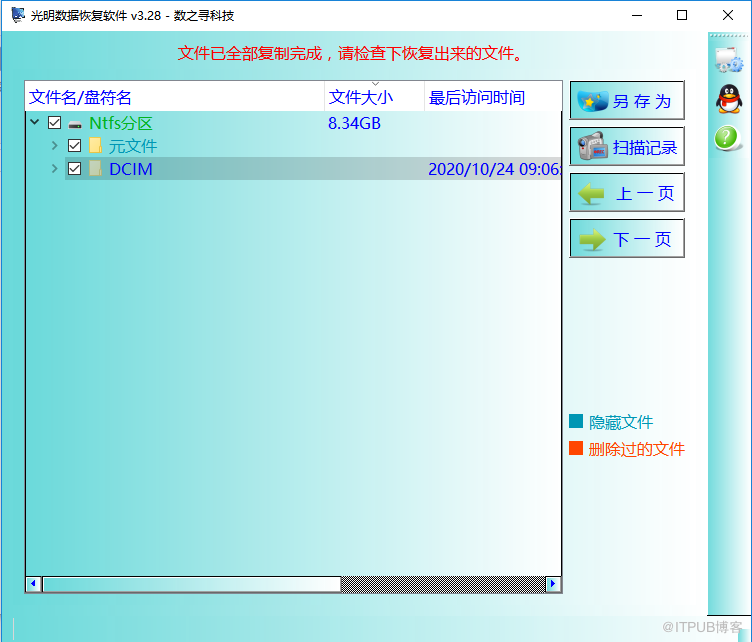Select the 元文件 folder icon

point(95,145)
